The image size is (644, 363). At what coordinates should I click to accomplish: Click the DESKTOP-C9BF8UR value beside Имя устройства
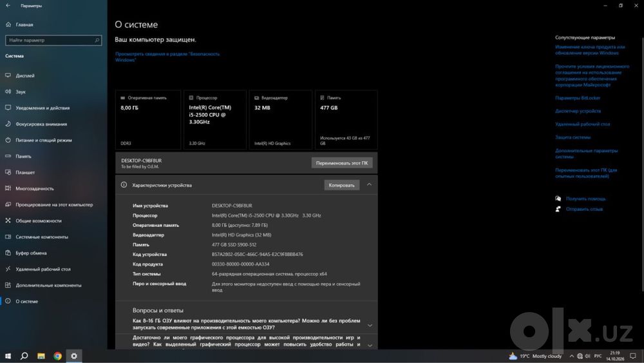[232, 206]
